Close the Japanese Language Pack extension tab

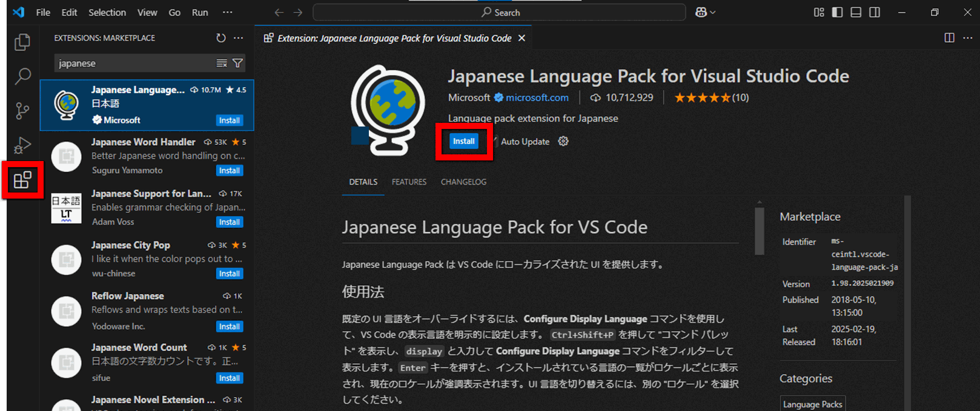click(x=521, y=38)
